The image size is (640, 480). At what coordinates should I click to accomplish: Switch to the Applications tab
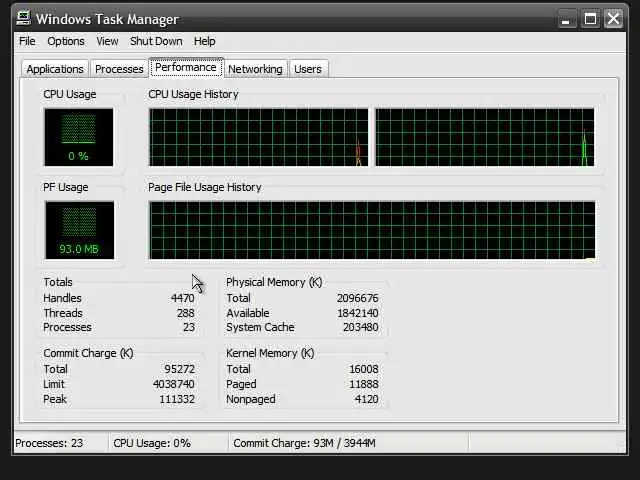(x=55, y=69)
